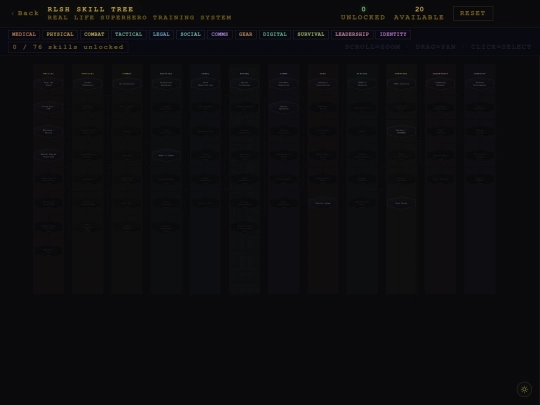Click 'REAL LIFE SUPERHERO TRAINING SYSTEM' subtitle

(139, 18)
